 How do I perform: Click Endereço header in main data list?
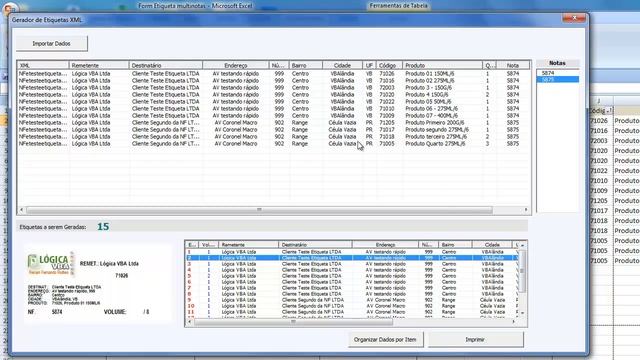point(236,65)
